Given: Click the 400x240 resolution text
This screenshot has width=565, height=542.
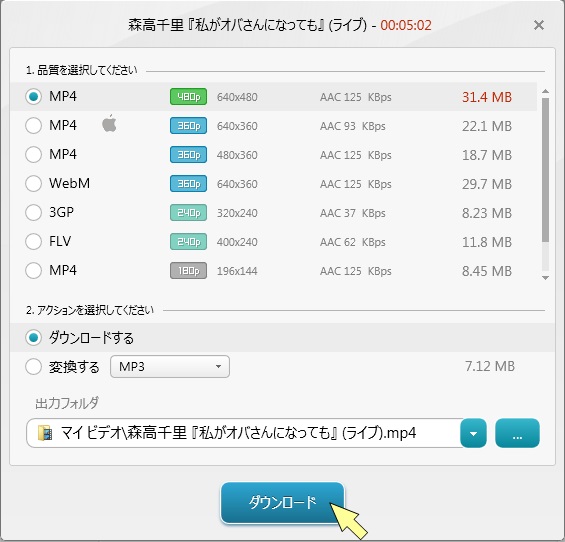Looking at the screenshot, I should 237,242.
